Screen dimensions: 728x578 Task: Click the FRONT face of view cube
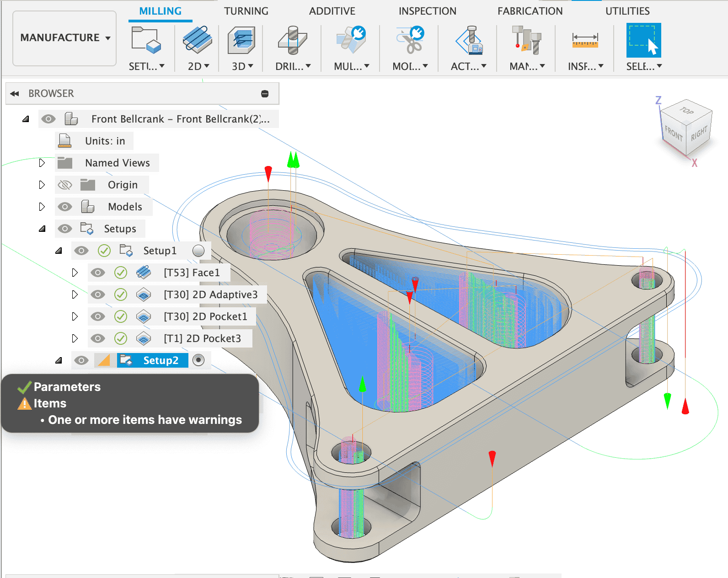pyautogui.click(x=673, y=134)
